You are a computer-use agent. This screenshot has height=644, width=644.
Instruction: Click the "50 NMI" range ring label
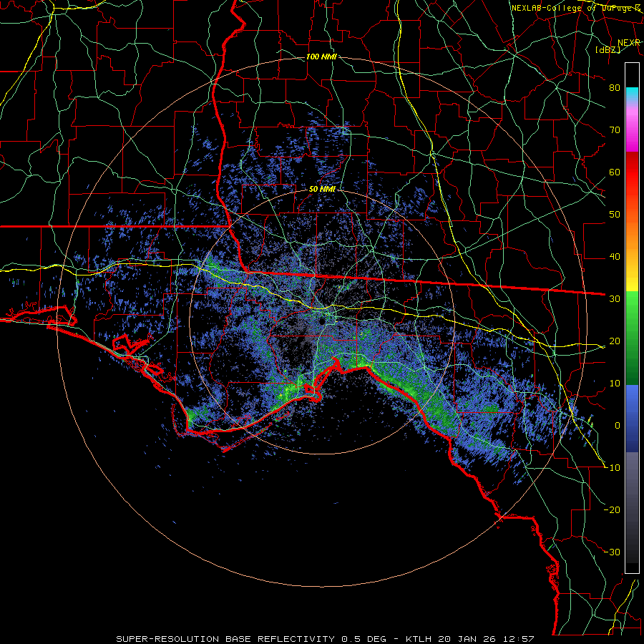[322, 190]
